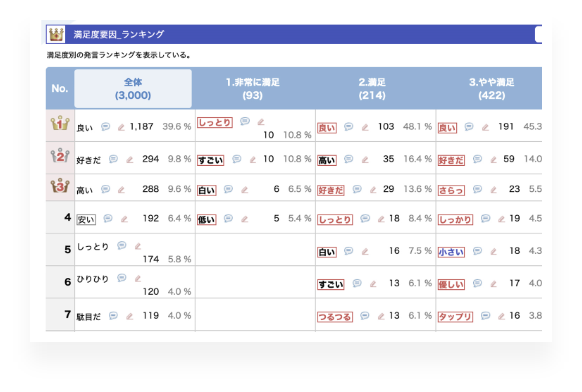Open comment bubble beside 小さい in やや満足 column

point(477,251)
